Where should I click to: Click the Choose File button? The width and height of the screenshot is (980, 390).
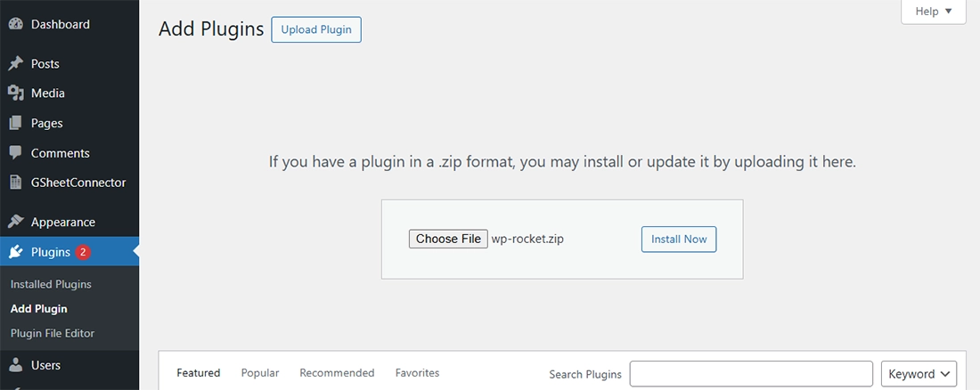pos(448,239)
